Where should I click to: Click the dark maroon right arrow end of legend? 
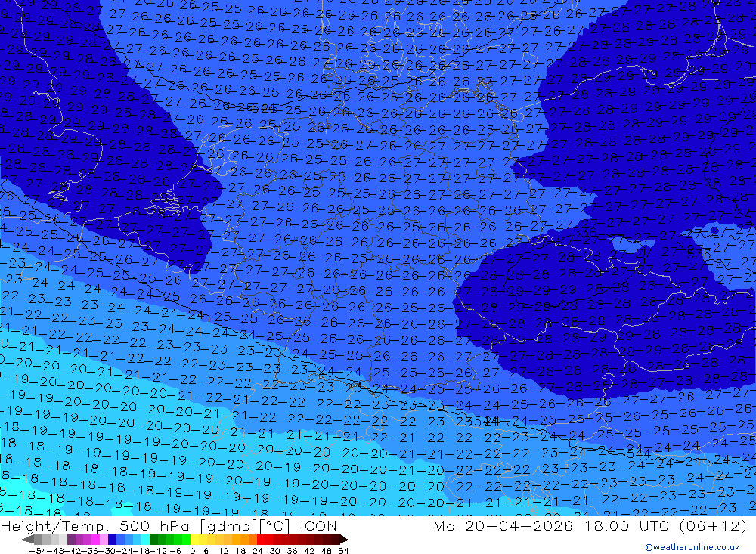(342, 539)
